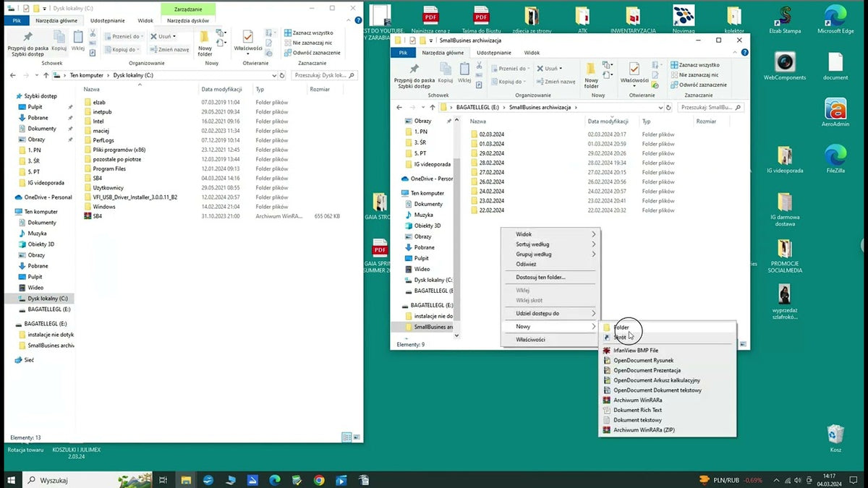Image resolution: width=868 pixels, height=488 pixels.
Task: Choose Dokument tekstowy in Nowy submenu
Action: point(667,420)
